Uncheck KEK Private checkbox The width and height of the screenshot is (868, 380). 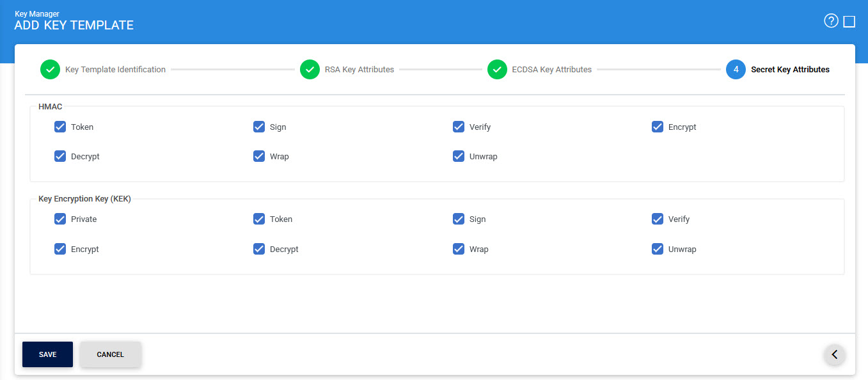pyautogui.click(x=60, y=219)
